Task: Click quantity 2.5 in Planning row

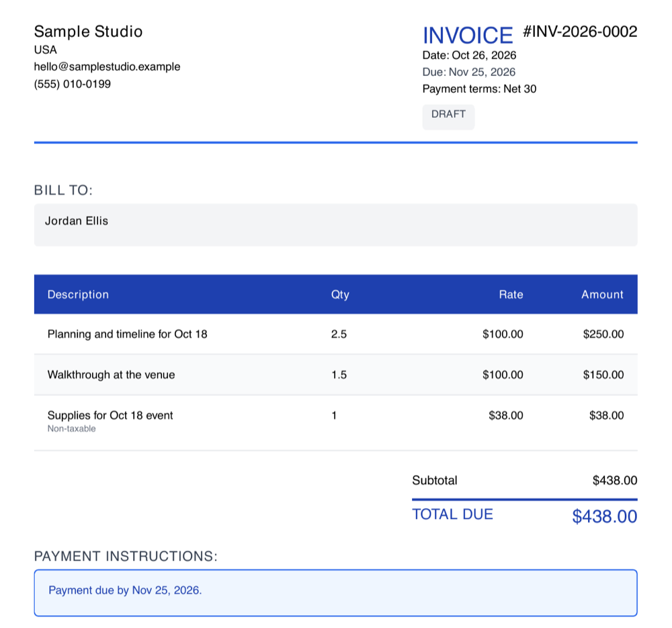Action: [339, 334]
